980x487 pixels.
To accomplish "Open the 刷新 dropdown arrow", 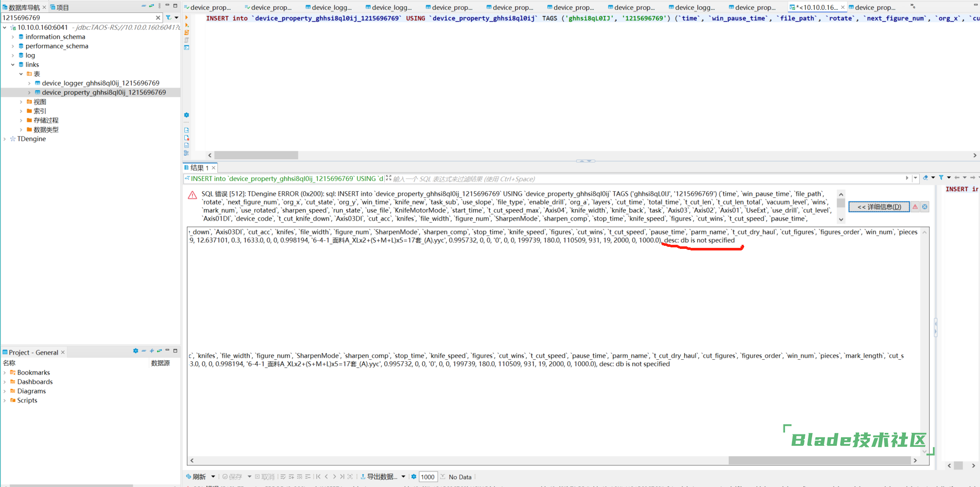I will (213, 477).
